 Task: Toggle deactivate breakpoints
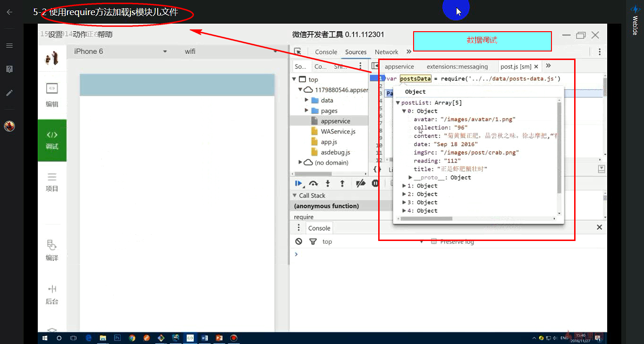point(361,183)
